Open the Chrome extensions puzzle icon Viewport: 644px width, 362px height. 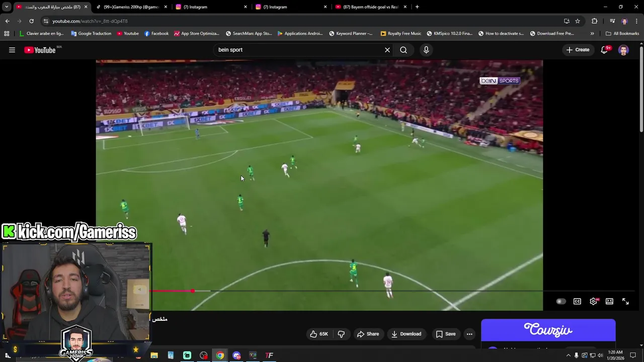(x=595, y=21)
